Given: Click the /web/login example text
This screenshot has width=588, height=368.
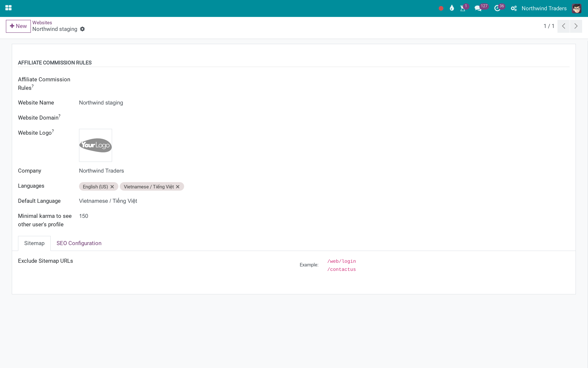Looking at the screenshot, I should (341, 261).
